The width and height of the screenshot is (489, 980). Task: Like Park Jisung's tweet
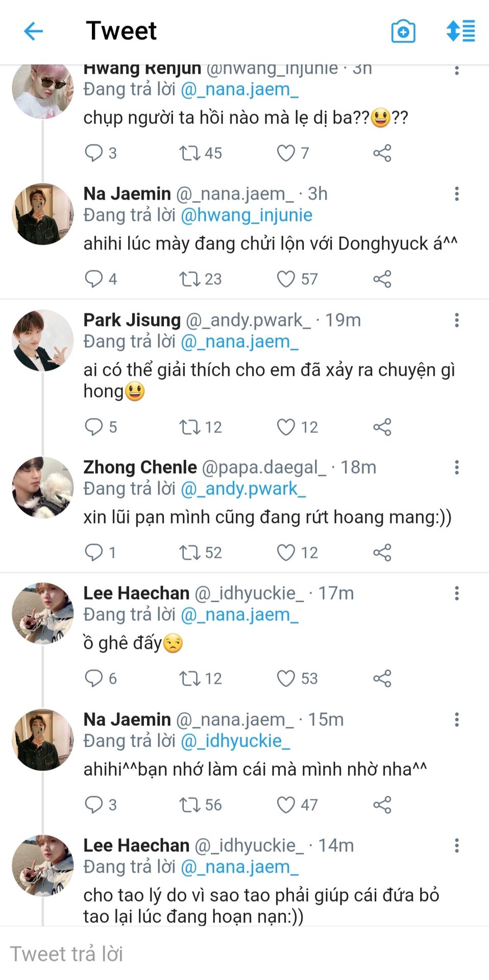286,427
